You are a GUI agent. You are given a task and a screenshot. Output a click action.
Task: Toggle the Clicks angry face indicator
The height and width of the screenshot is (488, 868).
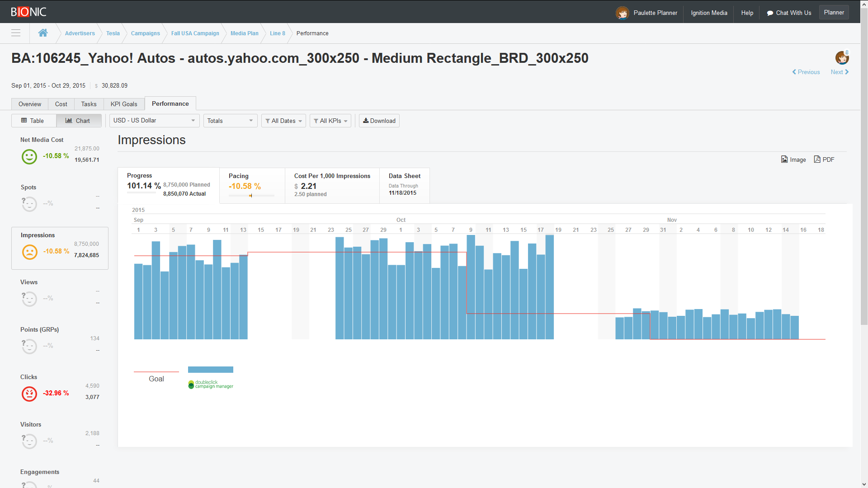click(29, 394)
